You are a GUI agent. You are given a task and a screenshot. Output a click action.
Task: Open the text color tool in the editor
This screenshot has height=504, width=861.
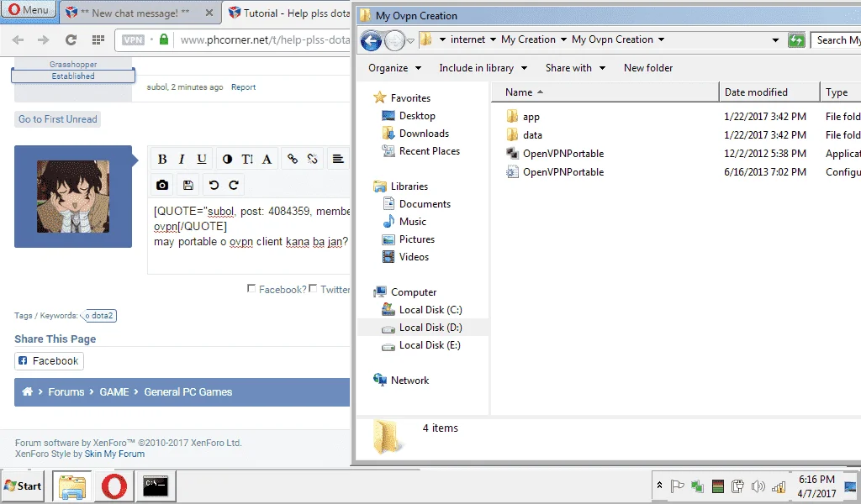227,159
